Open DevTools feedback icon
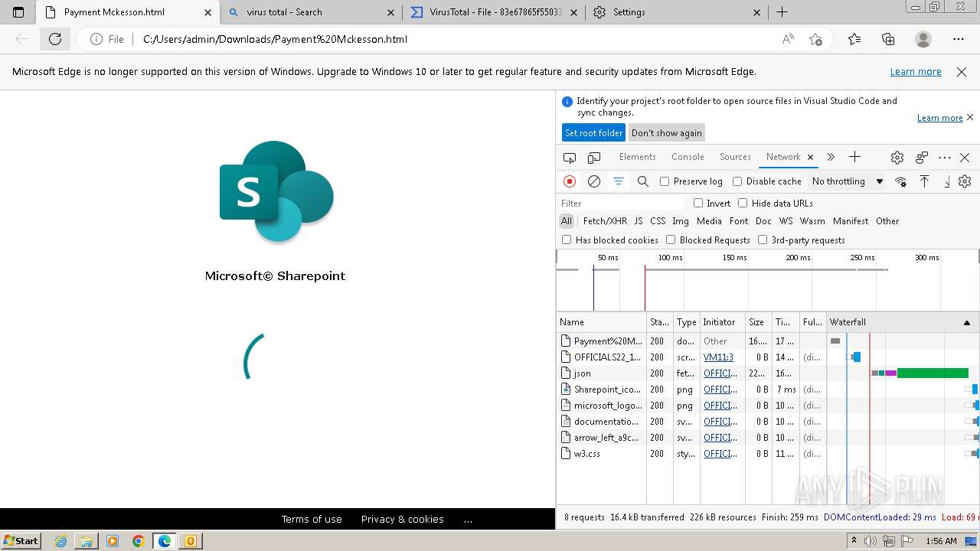The width and height of the screenshot is (980, 551). pos(922,157)
